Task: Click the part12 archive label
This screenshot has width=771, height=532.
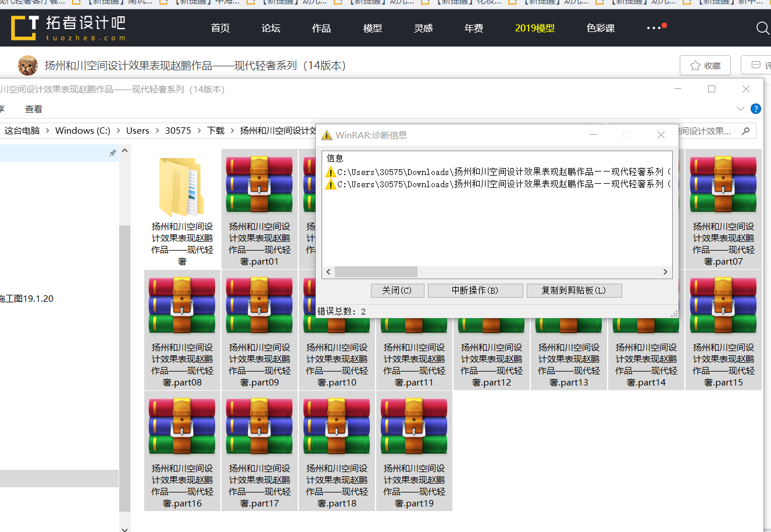Action: [491, 365]
